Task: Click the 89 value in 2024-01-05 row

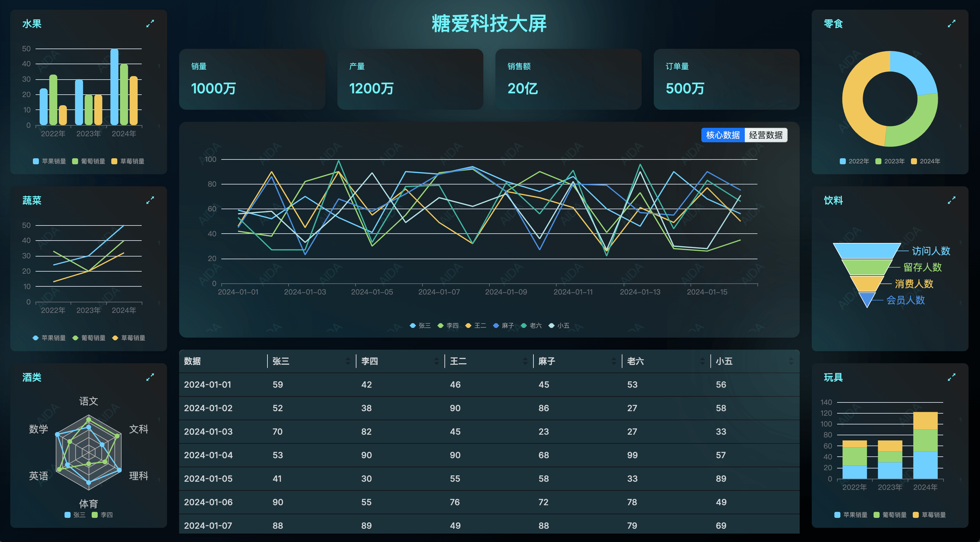Action: (x=721, y=478)
